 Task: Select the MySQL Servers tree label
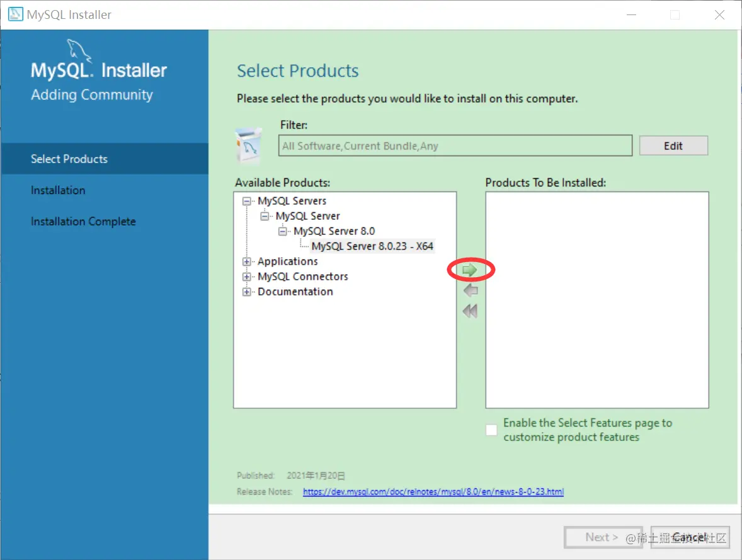[x=292, y=201]
